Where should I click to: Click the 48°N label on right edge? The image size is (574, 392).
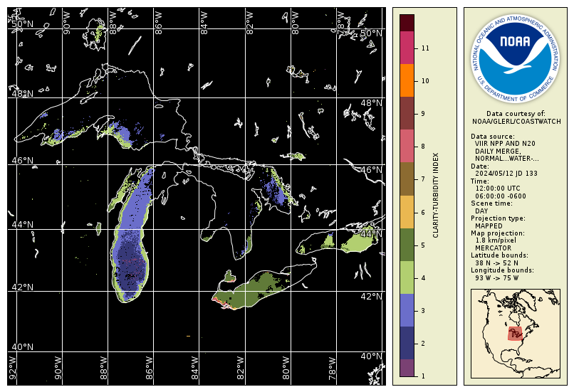click(371, 103)
